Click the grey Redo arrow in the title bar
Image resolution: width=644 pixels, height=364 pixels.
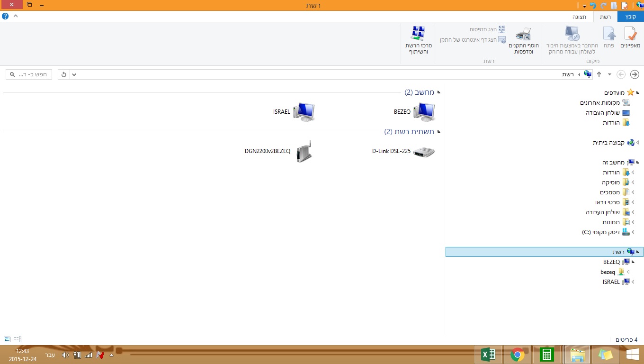tap(604, 6)
